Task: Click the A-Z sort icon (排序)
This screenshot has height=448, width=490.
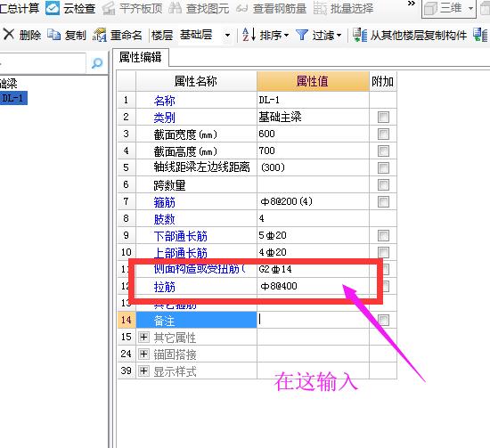Action: pos(249,35)
